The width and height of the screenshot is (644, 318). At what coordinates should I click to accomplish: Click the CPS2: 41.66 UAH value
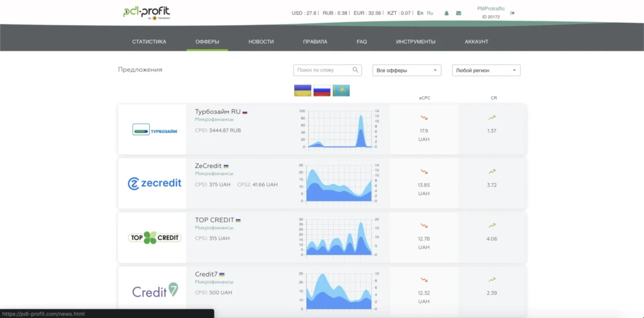point(257,185)
